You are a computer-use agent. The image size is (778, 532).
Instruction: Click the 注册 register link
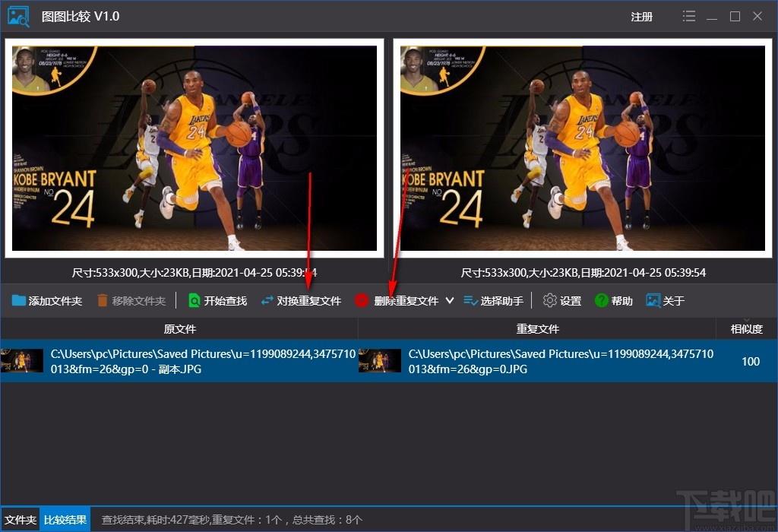coord(641,17)
